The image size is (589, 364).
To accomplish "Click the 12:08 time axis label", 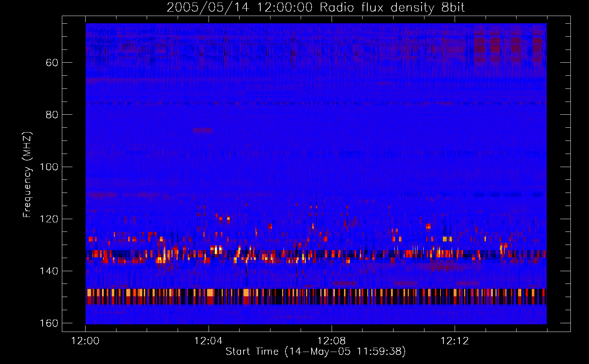I will pos(332,341).
